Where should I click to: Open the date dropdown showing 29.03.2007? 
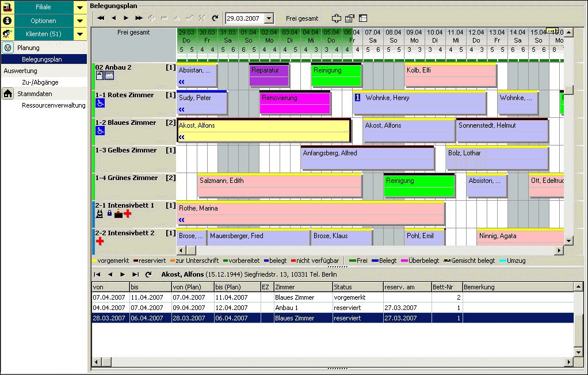(269, 18)
